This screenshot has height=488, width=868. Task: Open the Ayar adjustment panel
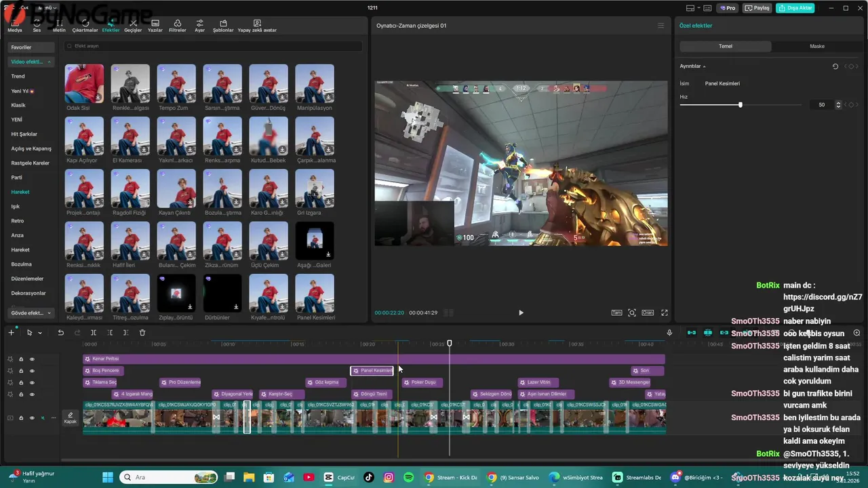point(199,26)
